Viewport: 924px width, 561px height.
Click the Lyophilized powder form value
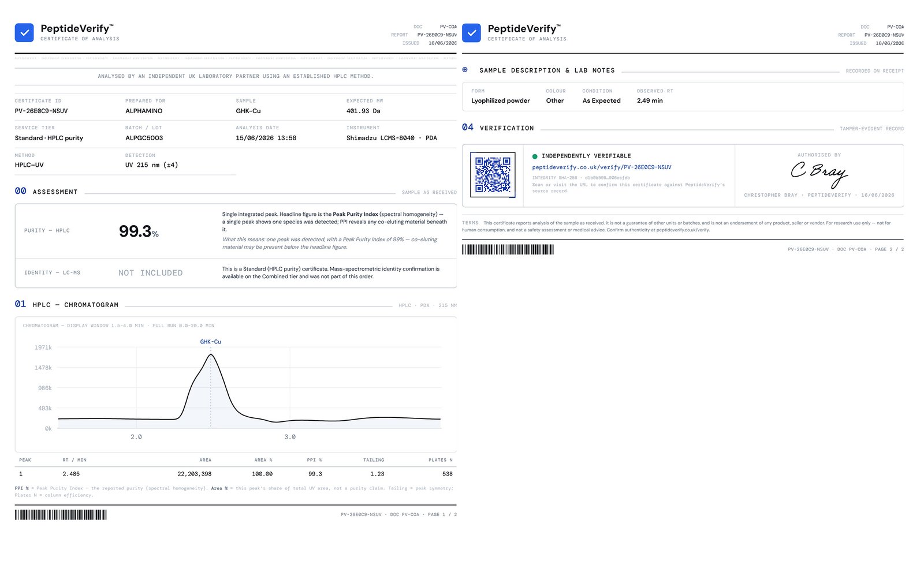[500, 100]
